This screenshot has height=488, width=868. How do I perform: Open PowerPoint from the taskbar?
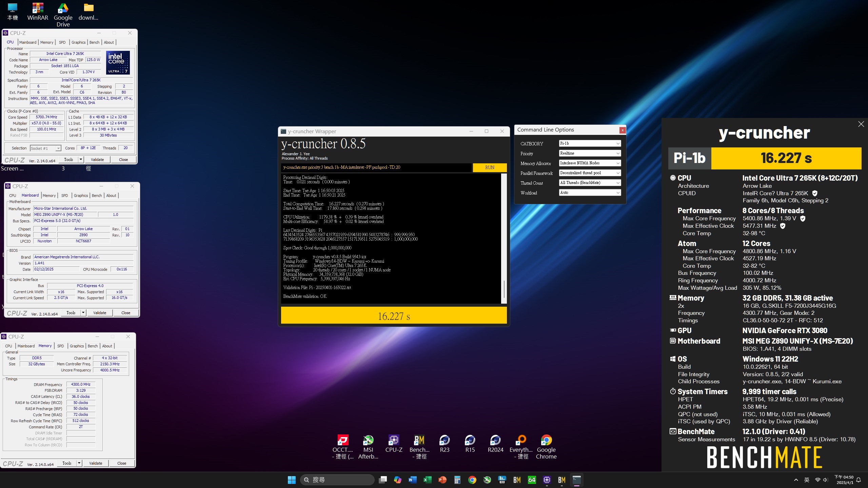[442, 480]
